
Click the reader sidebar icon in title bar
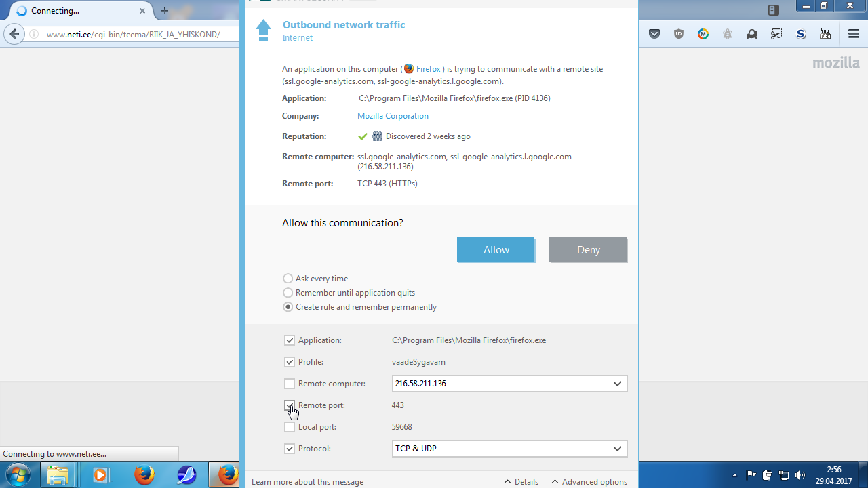[774, 9]
